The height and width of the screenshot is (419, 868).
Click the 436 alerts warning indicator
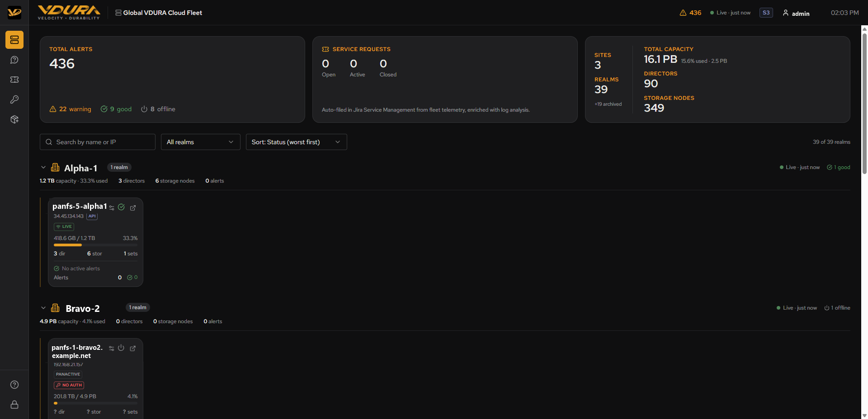pyautogui.click(x=690, y=13)
